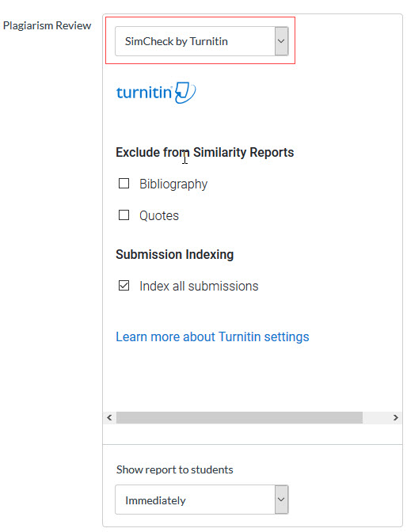The height and width of the screenshot is (532, 407).
Task: Click the Quotes label text
Action: click(x=159, y=216)
